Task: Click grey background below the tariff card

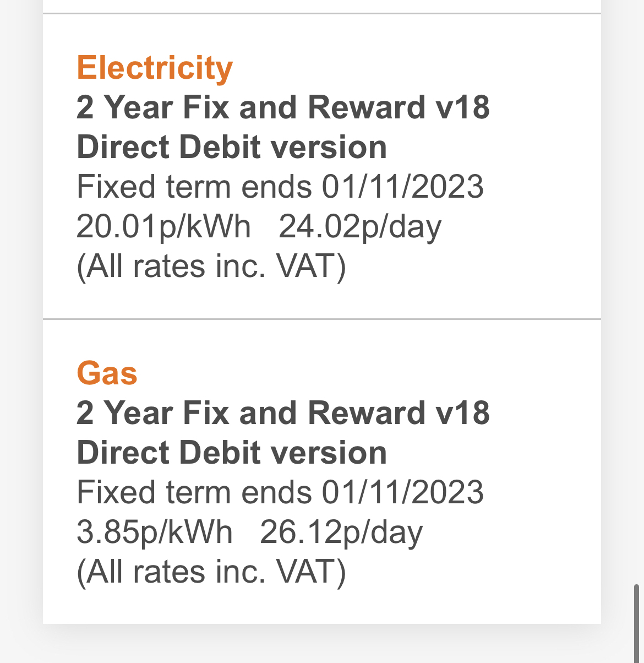Action: 322,644
